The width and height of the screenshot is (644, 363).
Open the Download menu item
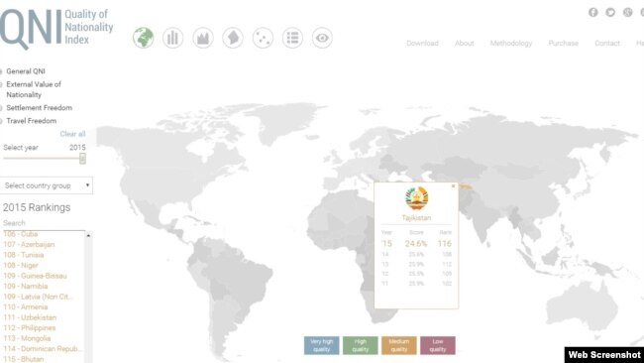click(422, 44)
